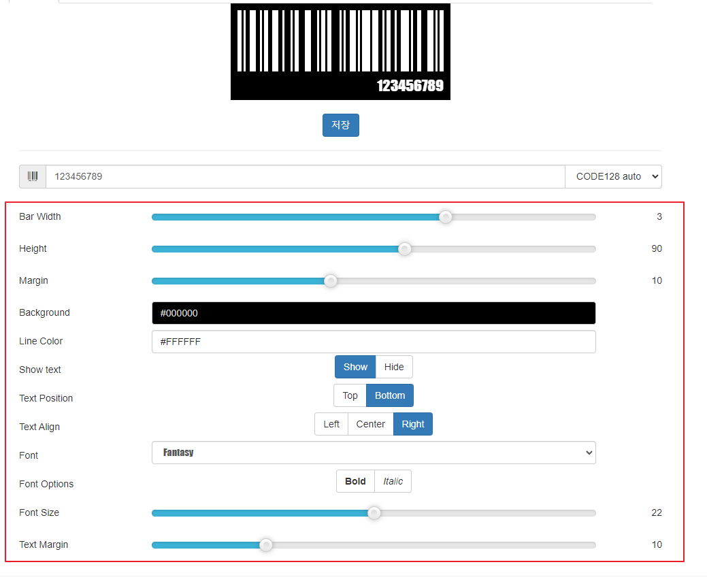Viewport: 707px width, 588px height.
Task: Open the Line Color field showing #FFFFFF
Action: (374, 342)
